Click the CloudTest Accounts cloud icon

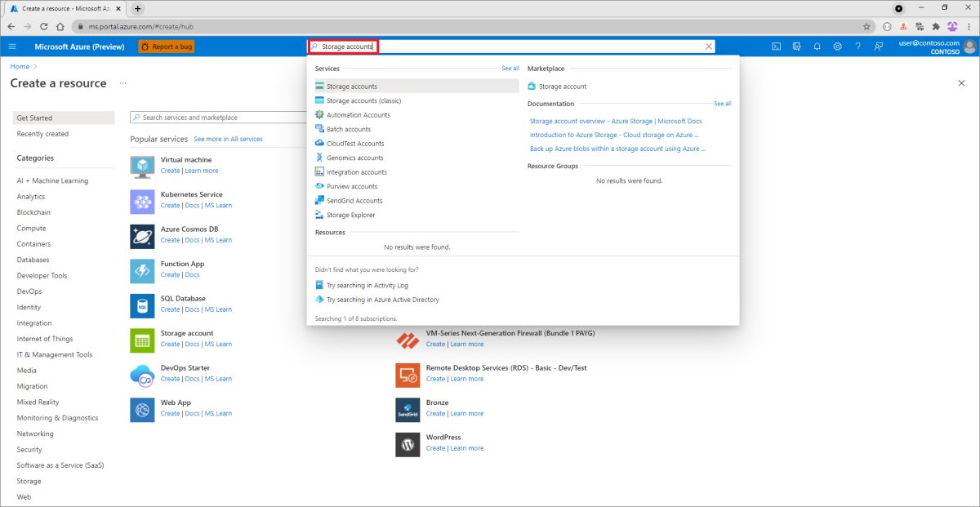(319, 144)
